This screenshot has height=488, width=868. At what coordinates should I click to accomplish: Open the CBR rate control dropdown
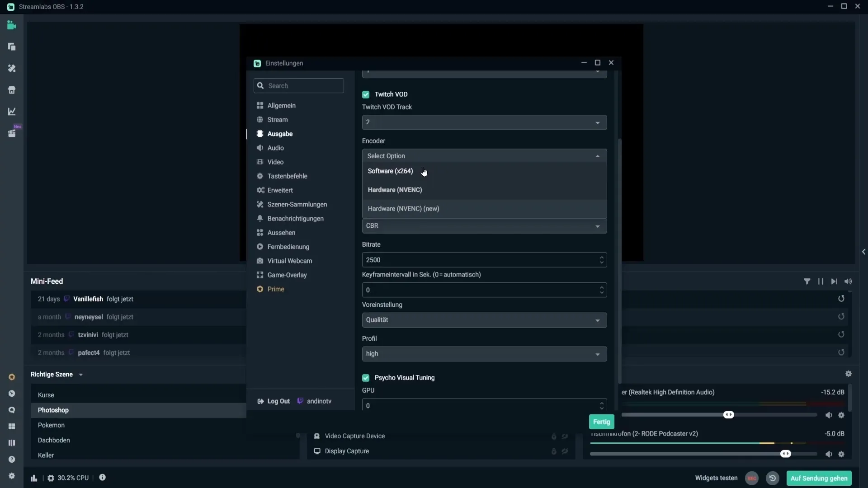point(484,226)
